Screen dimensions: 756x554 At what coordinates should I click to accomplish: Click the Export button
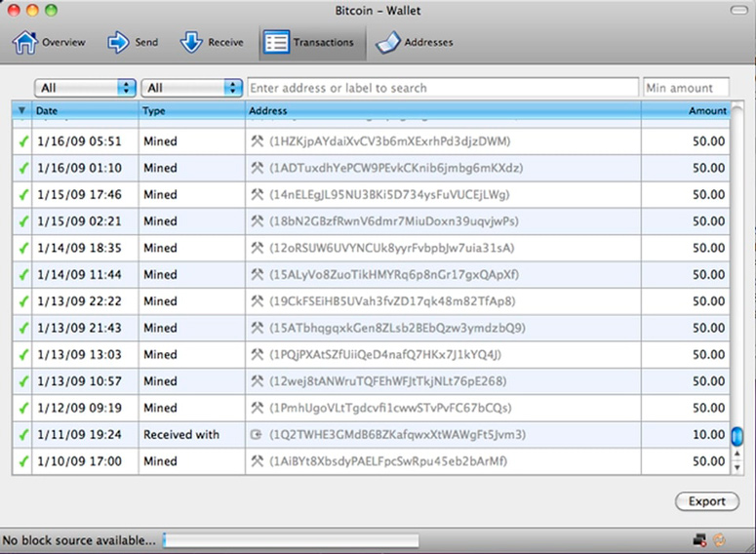point(707,501)
